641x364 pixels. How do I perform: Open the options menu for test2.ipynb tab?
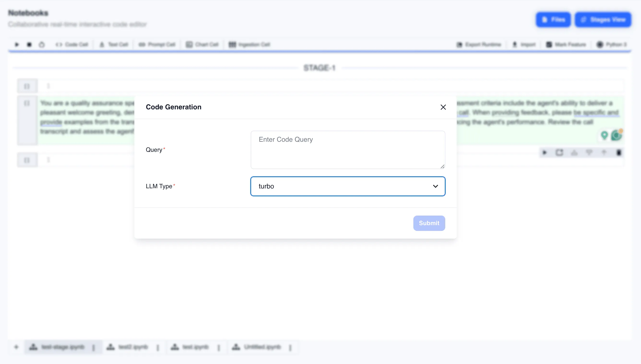pos(158,347)
